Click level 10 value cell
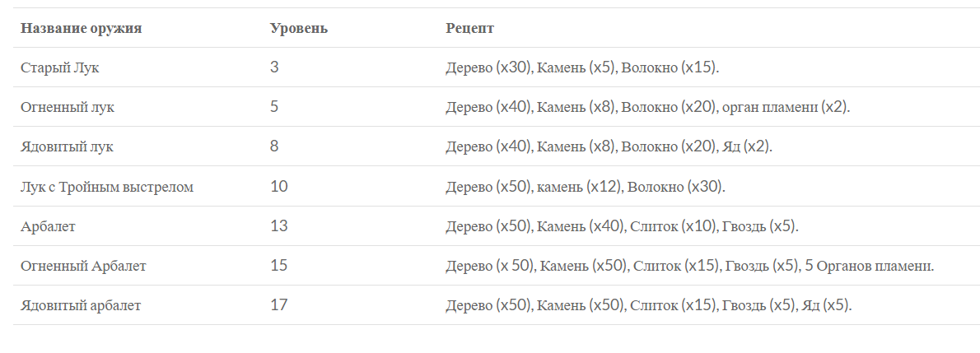The image size is (980, 353). [x=278, y=186]
